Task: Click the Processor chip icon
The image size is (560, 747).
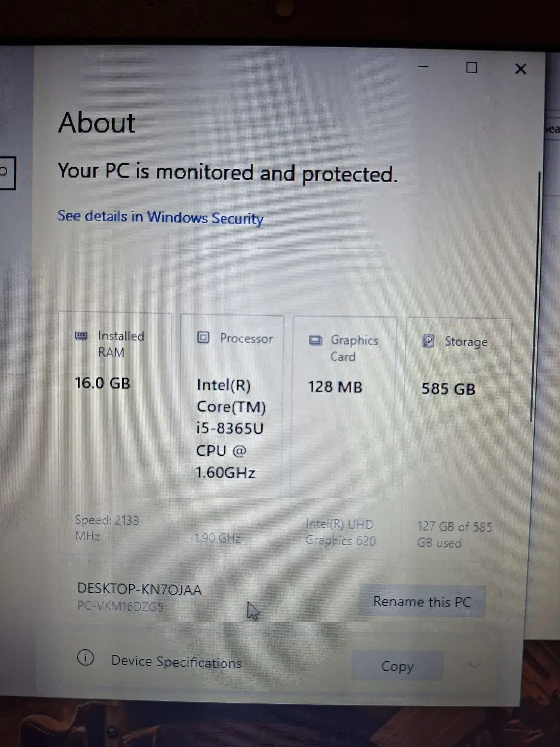Action: (x=203, y=338)
